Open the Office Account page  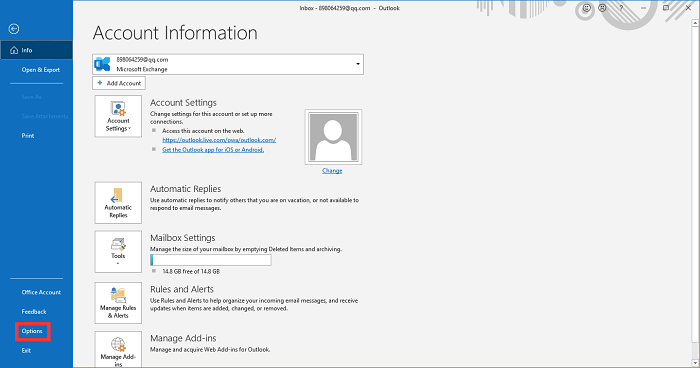(x=41, y=293)
